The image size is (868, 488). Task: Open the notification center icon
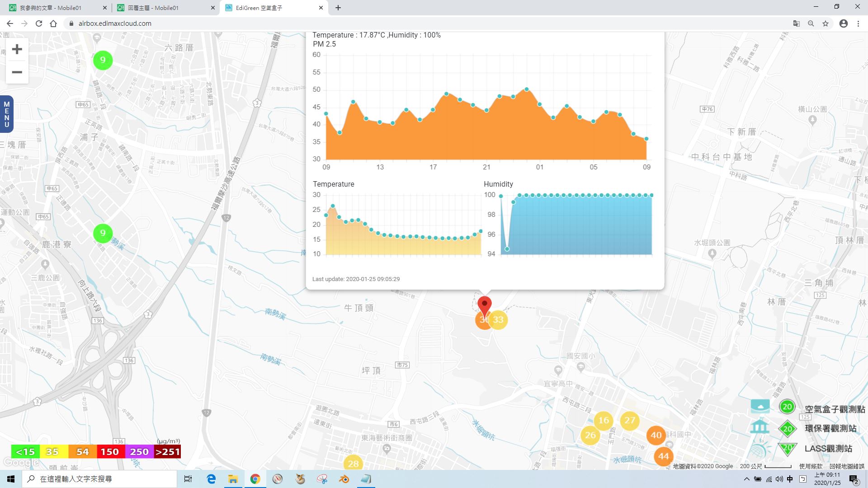(854, 479)
